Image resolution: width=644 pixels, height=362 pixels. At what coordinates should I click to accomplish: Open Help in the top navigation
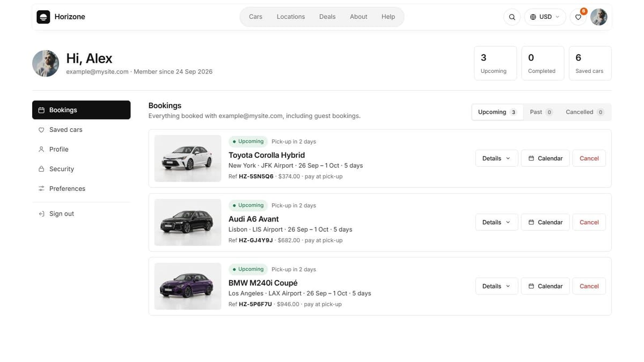point(388,17)
